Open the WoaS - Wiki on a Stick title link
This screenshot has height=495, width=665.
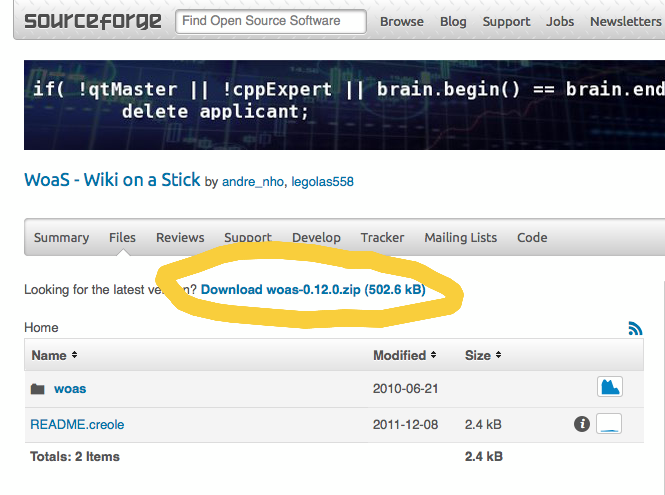112,180
